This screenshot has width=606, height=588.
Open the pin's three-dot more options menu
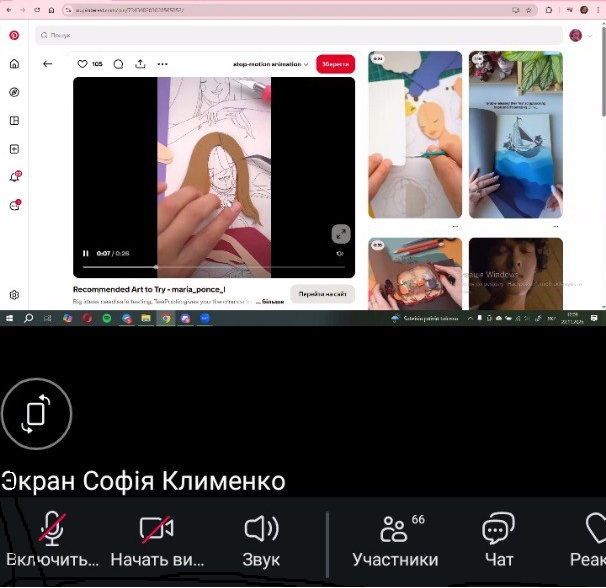pyautogui.click(x=162, y=64)
